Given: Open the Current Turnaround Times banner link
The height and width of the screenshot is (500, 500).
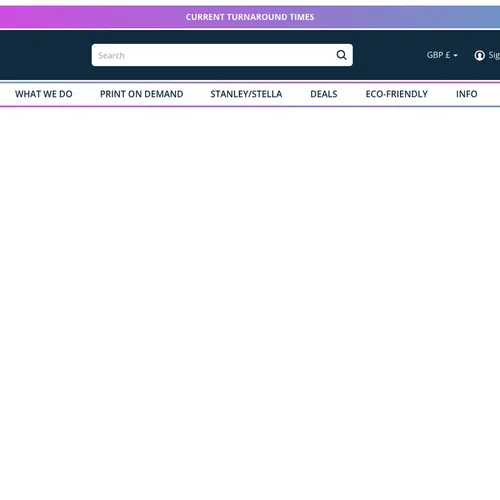Looking at the screenshot, I should click(250, 17).
